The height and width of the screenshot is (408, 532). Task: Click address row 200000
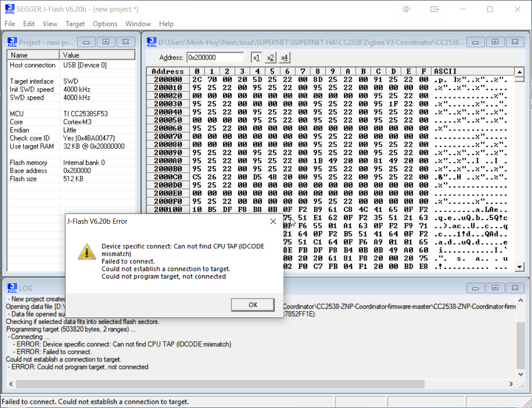[x=168, y=80]
